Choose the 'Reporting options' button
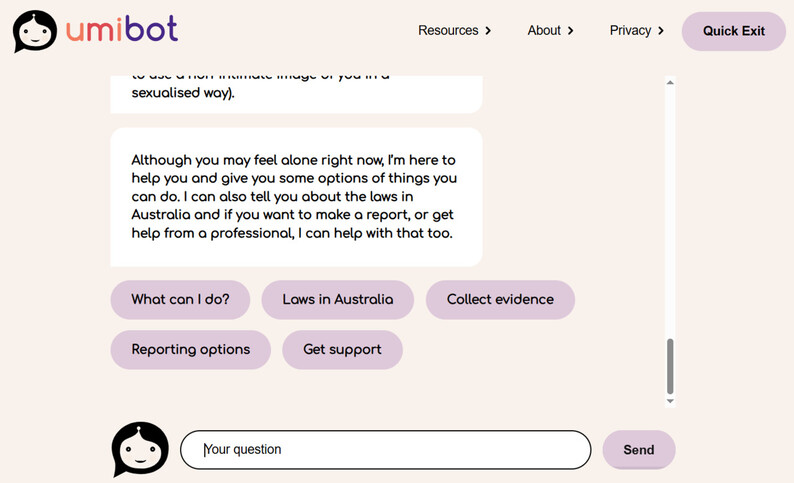Image resolution: width=794 pixels, height=483 pixels. (190, 350)
